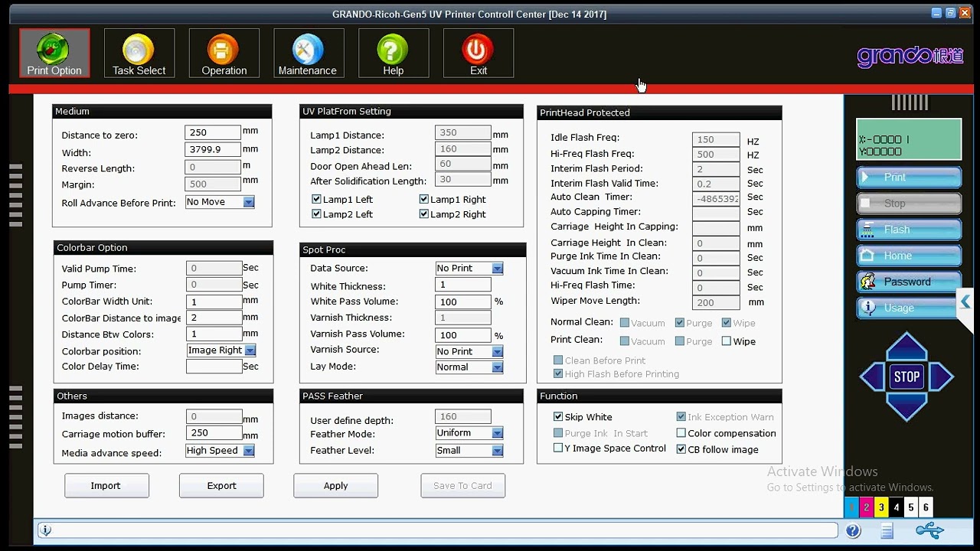Click the Exit toolbar button
Image resolution: width=980 pixels, height=551 pixels.
[479, 53]
